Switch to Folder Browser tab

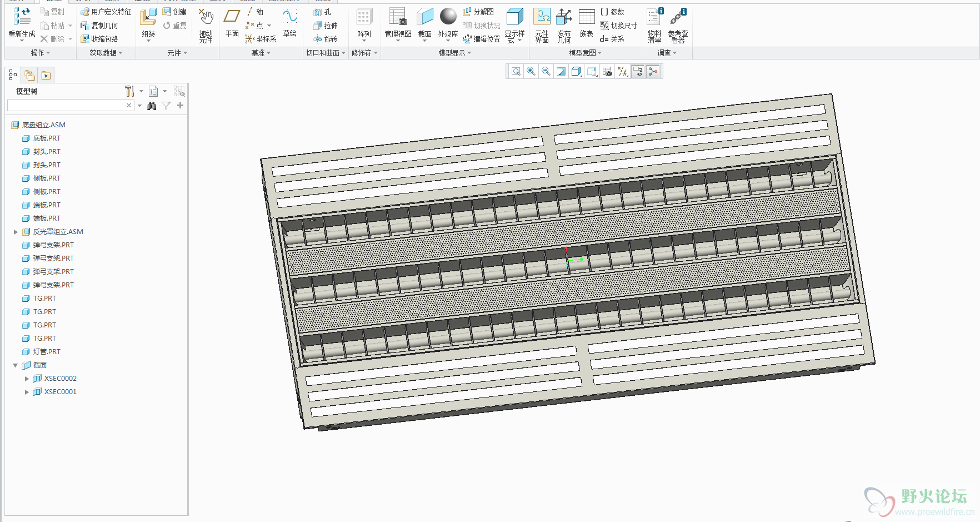pyautogui.click(x=29, y=75)
